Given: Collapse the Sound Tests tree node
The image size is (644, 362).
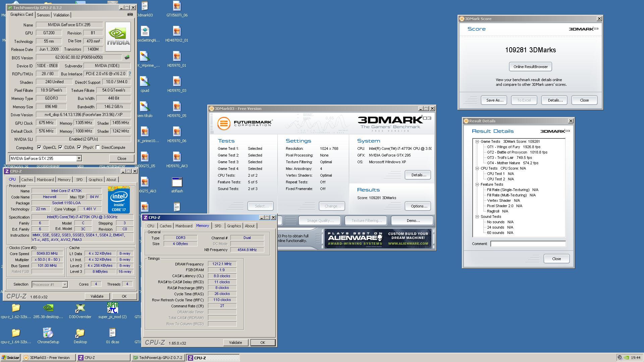Looking at the screenshot, I should click(x=477, y=217).
